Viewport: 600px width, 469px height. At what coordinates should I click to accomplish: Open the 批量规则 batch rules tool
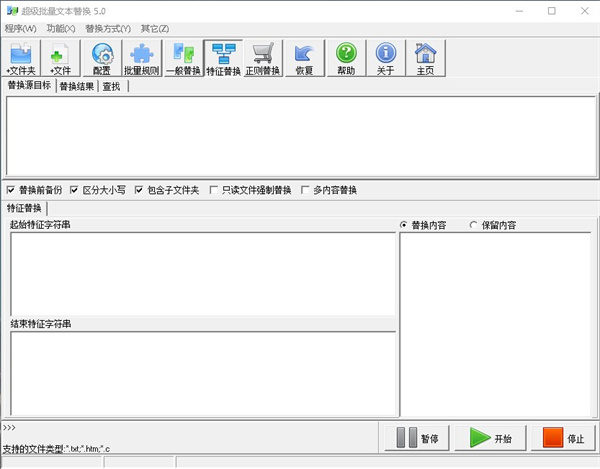point(142,58)
